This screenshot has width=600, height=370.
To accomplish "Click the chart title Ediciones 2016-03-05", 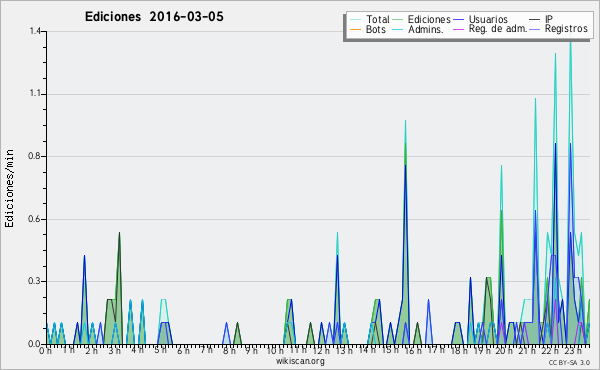I will click(154, 17).
